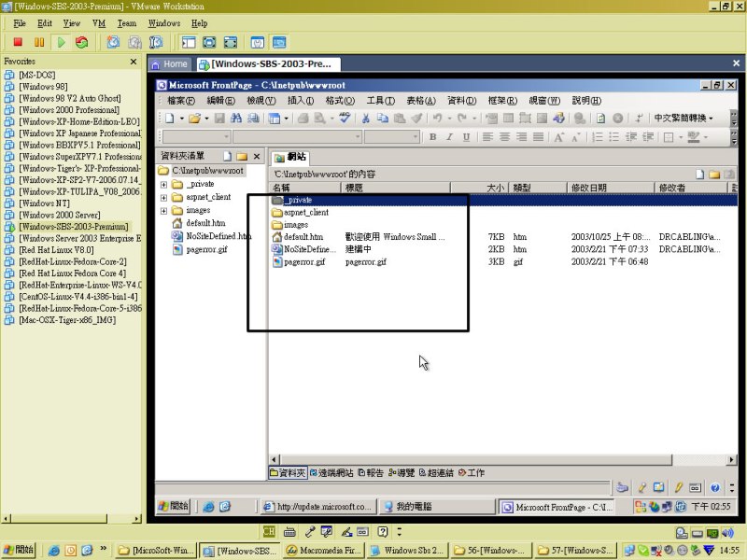Image resolution: width=747 pixels, height=560 pixels.
Task: Run the spelling check icon
Action: tap(345, 119)
